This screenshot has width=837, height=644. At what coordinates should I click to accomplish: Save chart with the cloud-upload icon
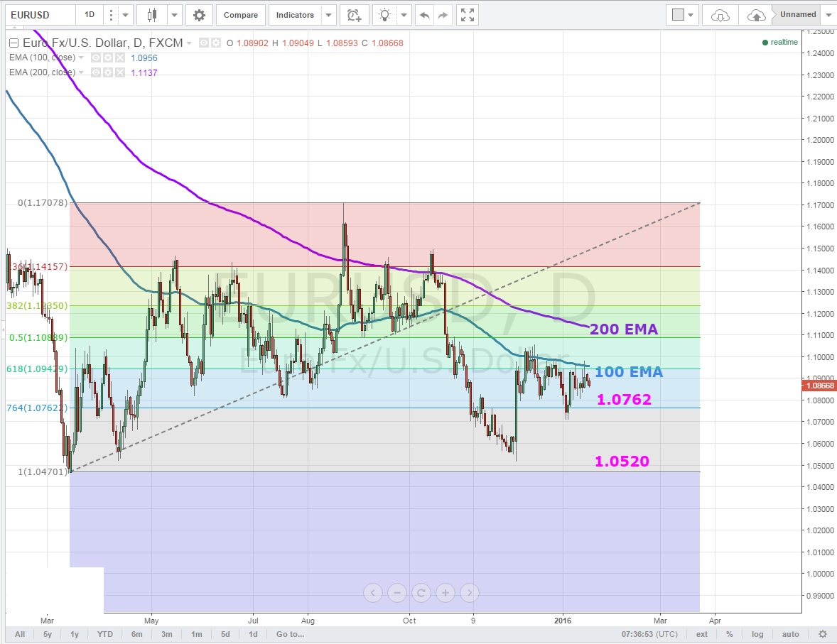(757, 15)
